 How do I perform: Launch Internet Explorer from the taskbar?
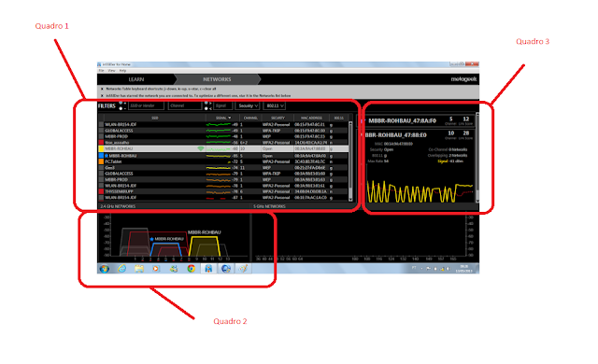[122, 269]
